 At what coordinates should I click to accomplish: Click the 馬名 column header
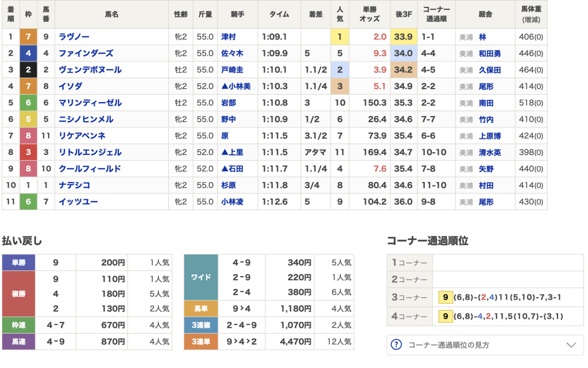click(112, 14)
